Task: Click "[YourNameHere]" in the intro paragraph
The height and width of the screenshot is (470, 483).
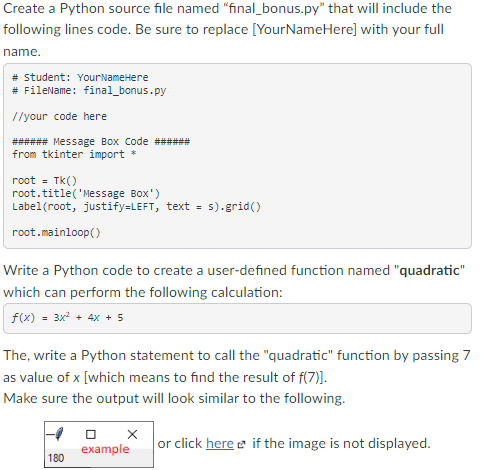Action: [x=305, y=29]
